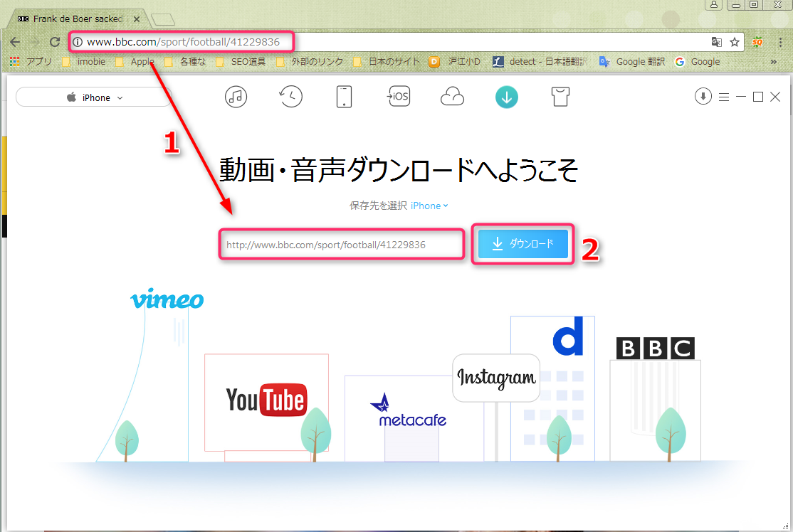Click the orange SQ extension icon
793x532 pixels.
click(757, 42)
